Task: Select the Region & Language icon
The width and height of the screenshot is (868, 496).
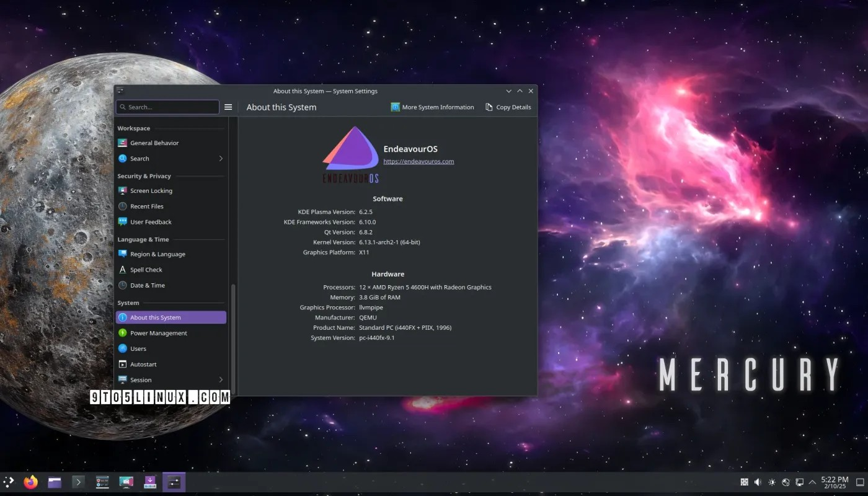Action: (x=124, y=254)
